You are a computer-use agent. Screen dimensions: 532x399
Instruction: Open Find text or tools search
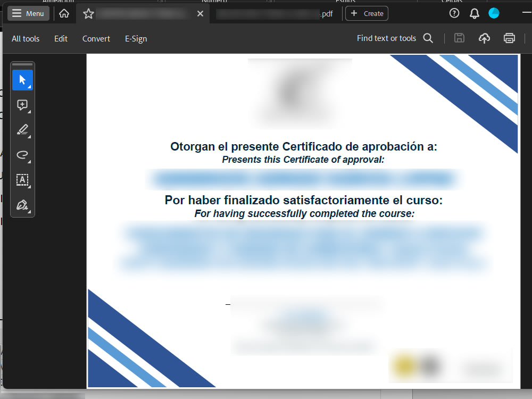pyautogui.click(x=428, y=38)
